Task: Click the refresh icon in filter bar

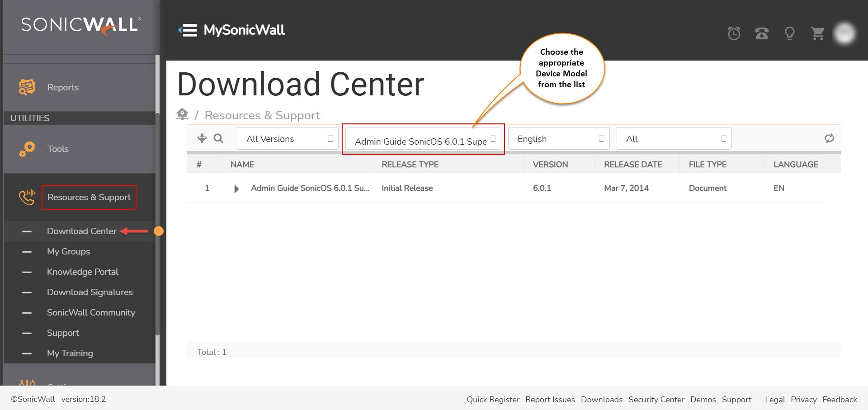Action: click(x=829, y=138)
